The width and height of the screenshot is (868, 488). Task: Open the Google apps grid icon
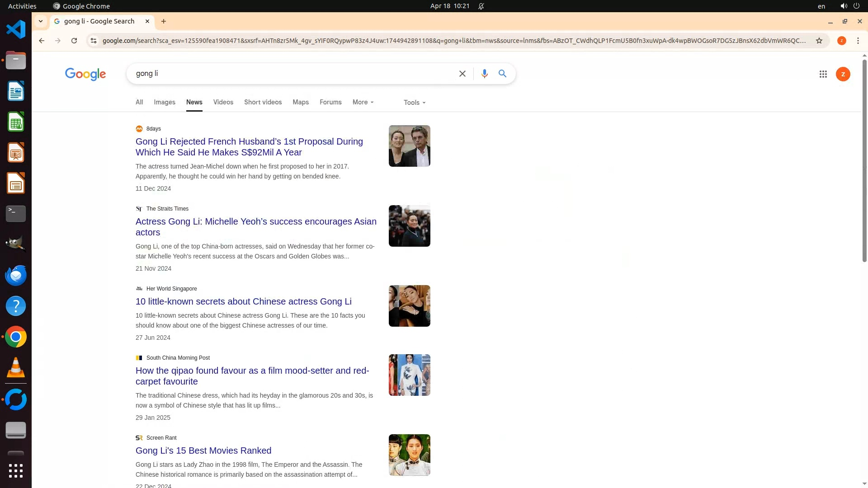[823, 74]
